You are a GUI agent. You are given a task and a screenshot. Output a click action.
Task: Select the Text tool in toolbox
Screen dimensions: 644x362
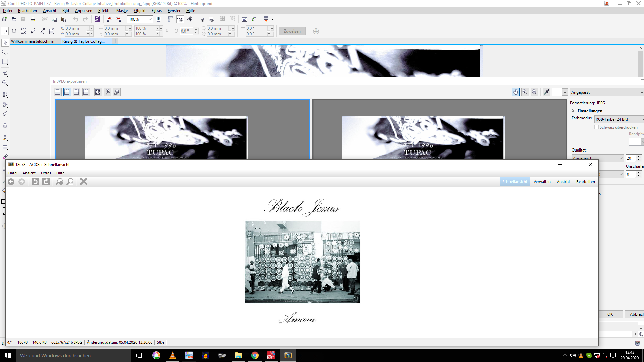click(x=5, y=126)
